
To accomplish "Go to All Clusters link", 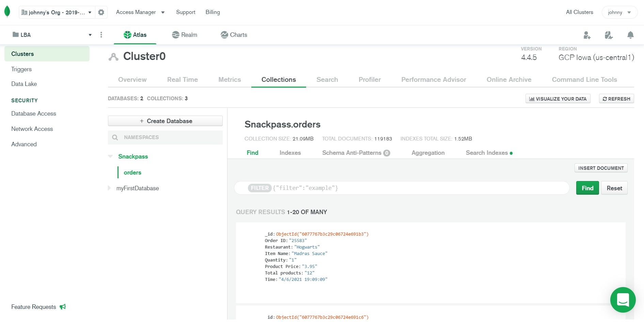I will (x=579, y=12).
